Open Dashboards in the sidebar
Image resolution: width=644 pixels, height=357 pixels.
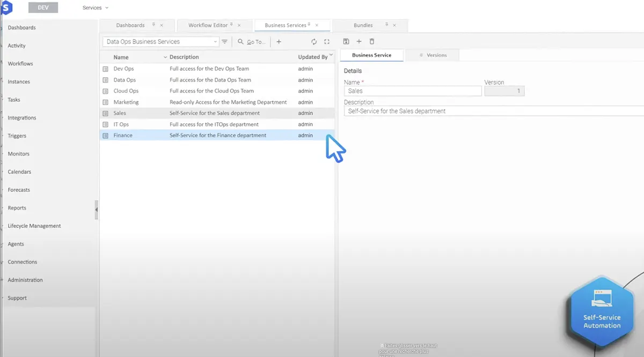click(21, 28)
